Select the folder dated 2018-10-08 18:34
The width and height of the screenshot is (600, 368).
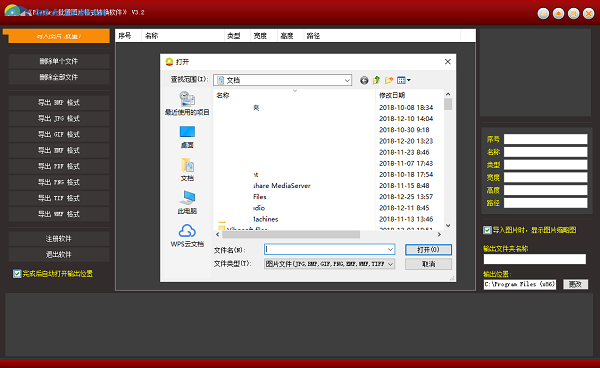(328, 107)
